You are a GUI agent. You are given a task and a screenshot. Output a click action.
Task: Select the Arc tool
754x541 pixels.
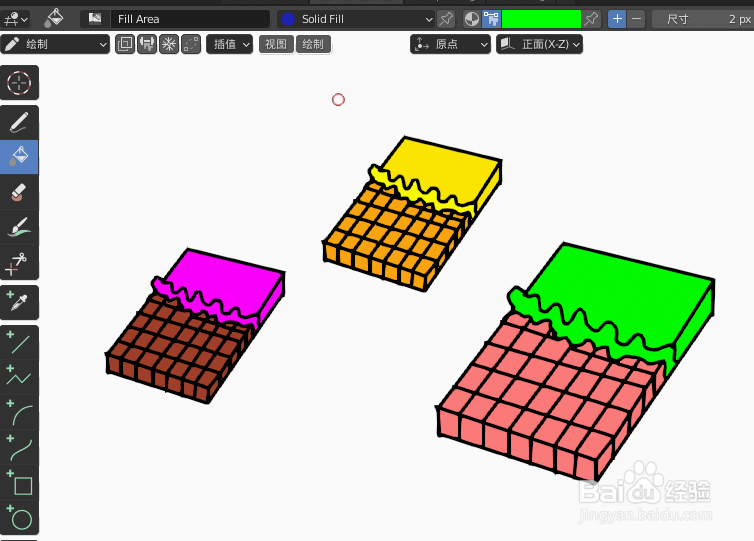pyautogui.click(x=19, y=412)
